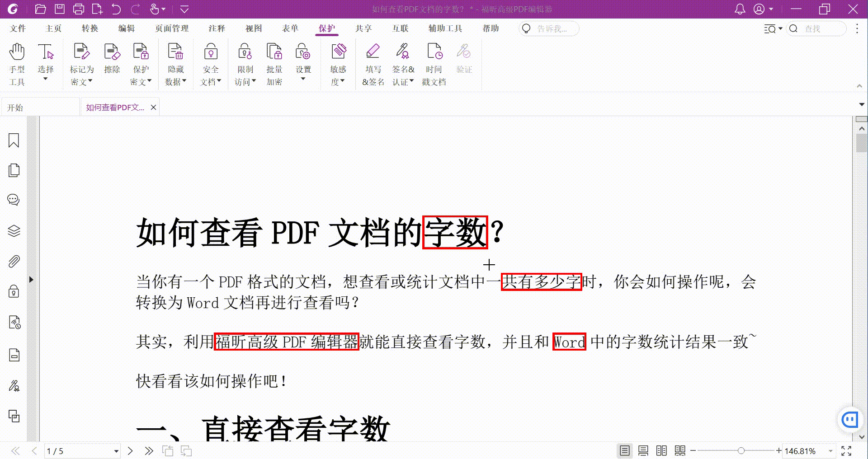Enable continuous page view mode

click(x=643, y=451)
